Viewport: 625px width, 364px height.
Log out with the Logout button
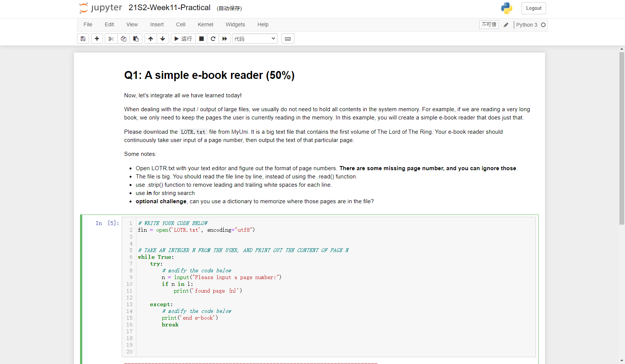pyautogui.click(x=533, y=8)
